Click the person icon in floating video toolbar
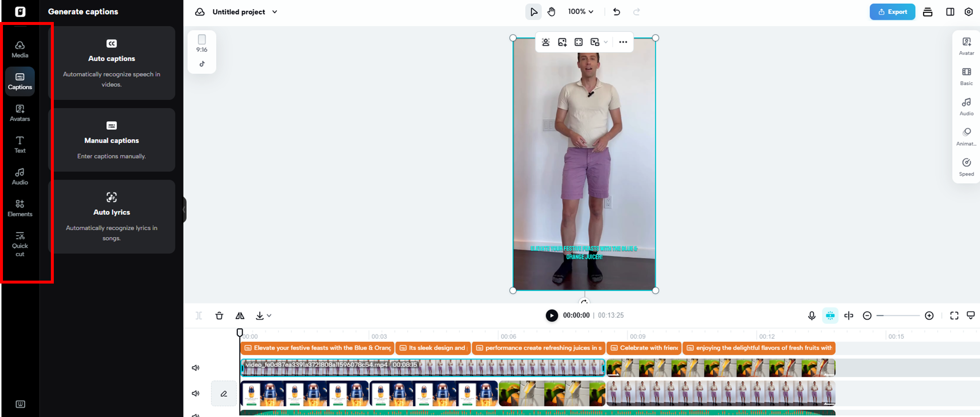This screenshot has width=980, height=417. pyautogui.click(x=546, y=42)
